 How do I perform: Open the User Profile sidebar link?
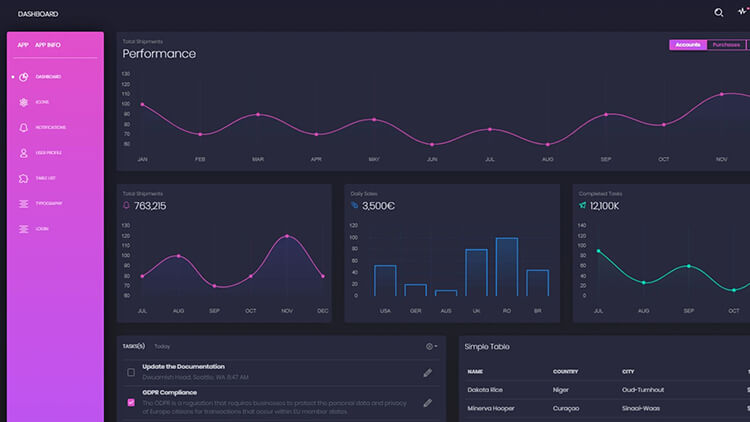coord(48,153)
